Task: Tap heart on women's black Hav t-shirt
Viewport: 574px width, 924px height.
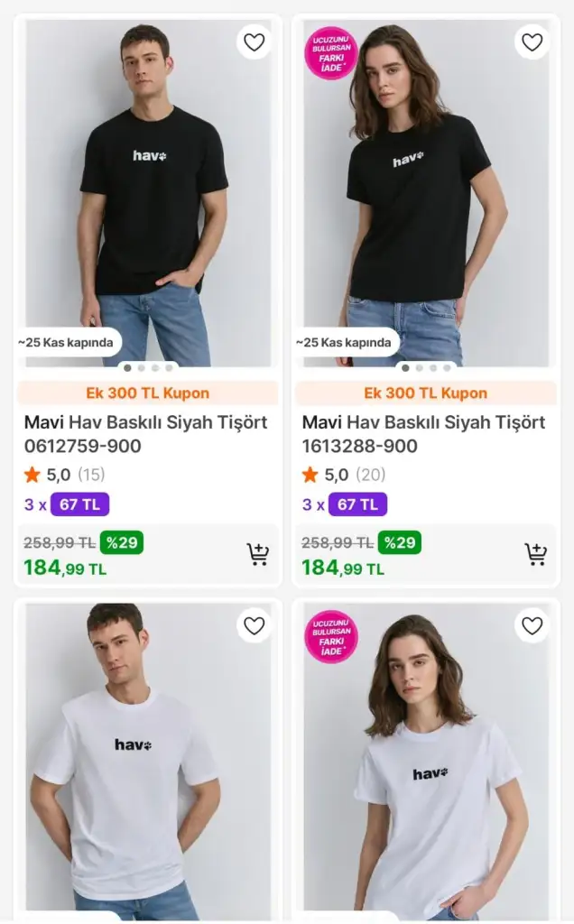Action: tap(532, 42)
